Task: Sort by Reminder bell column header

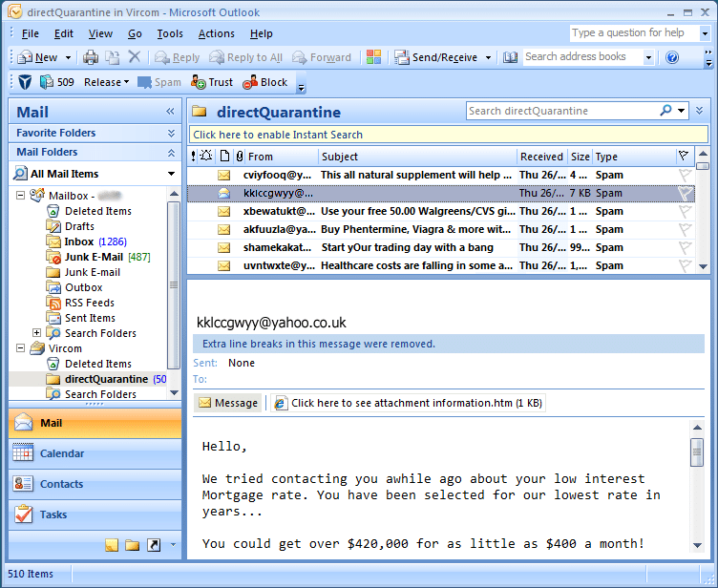Action: (206, 157)
